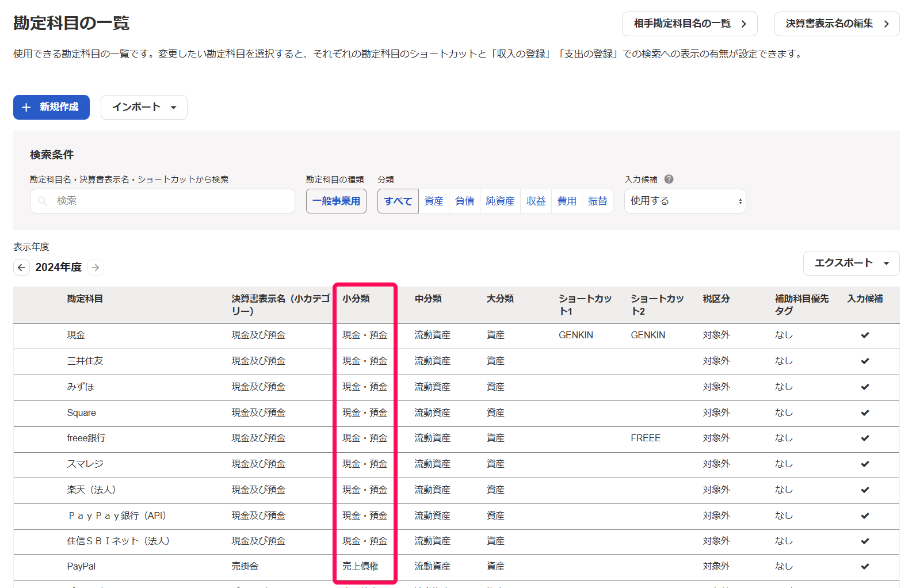916x588 pixels.
Task: Select the 楽天（法人） account name
Action: pyautogui.click(x=92, y=490)
